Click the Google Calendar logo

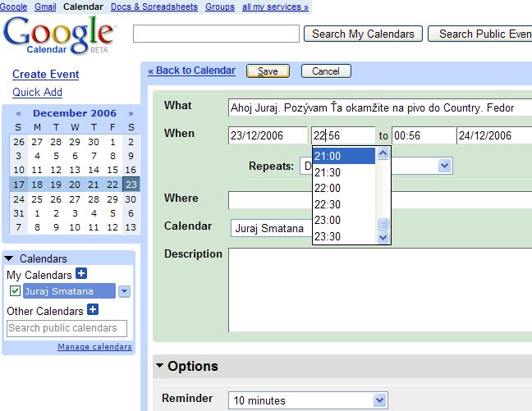click(x=59, y=35)
